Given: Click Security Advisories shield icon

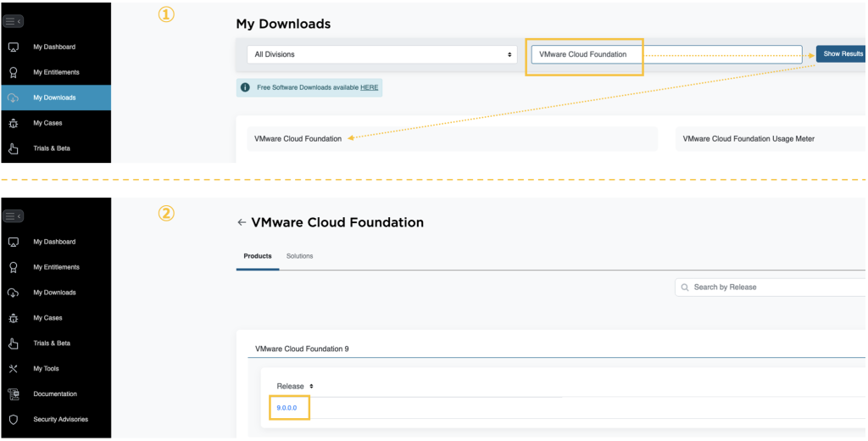Looking at the screenshot, I should coord(14,420).
